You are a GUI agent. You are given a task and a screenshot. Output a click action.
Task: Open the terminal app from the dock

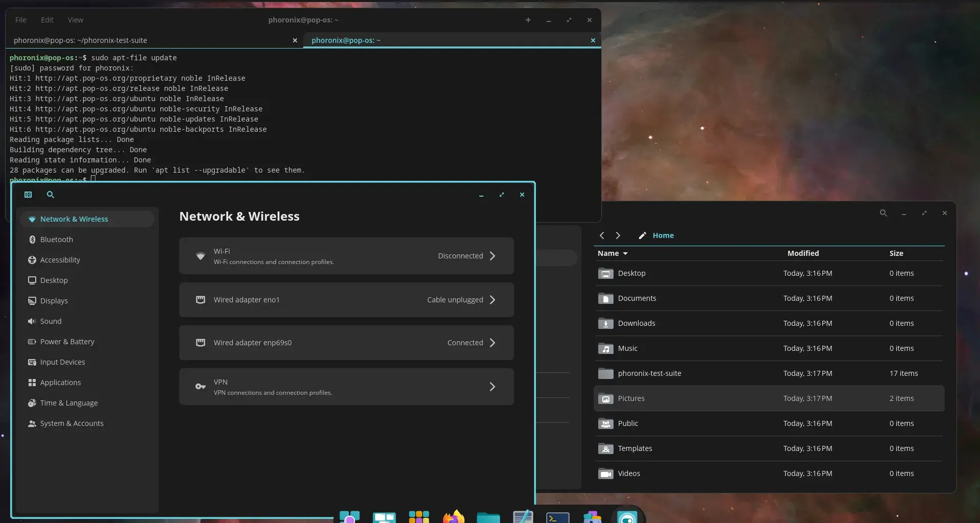[x=557, y=516]
